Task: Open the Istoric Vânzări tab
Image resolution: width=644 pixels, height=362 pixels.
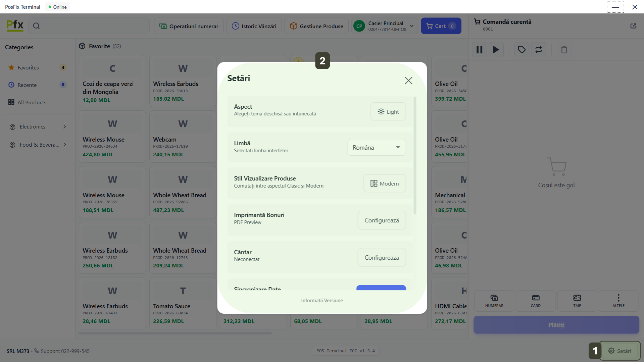Action: [x=254, y=26]
